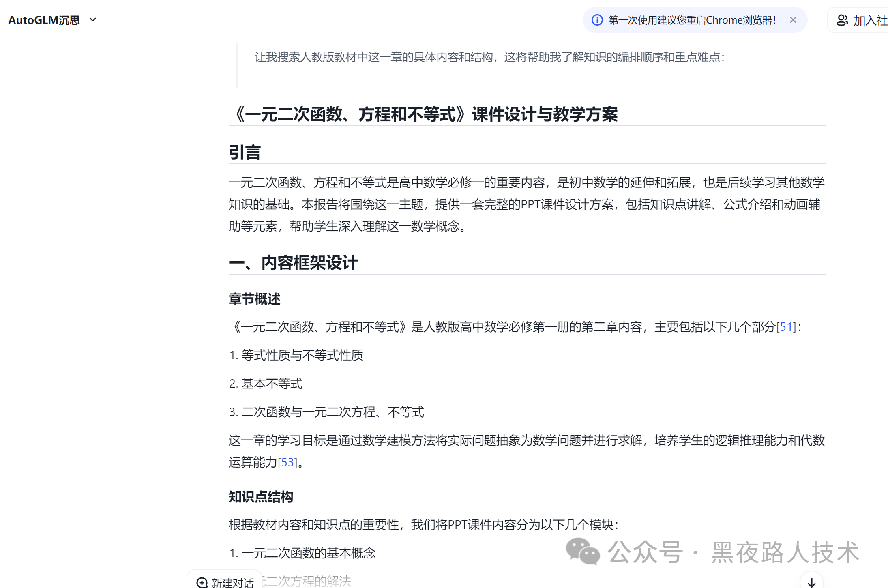Open citation reference 51 link
This screenshot has height=588, width=888.
786,327
